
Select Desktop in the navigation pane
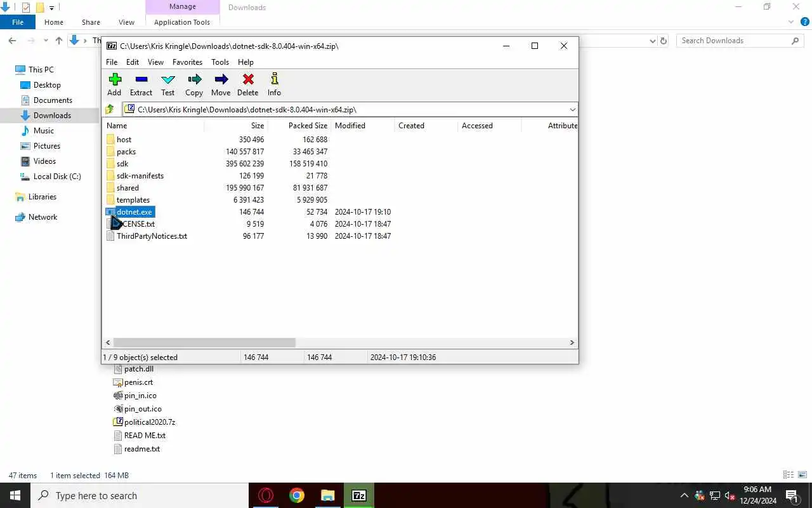click(x=47, y=85)
